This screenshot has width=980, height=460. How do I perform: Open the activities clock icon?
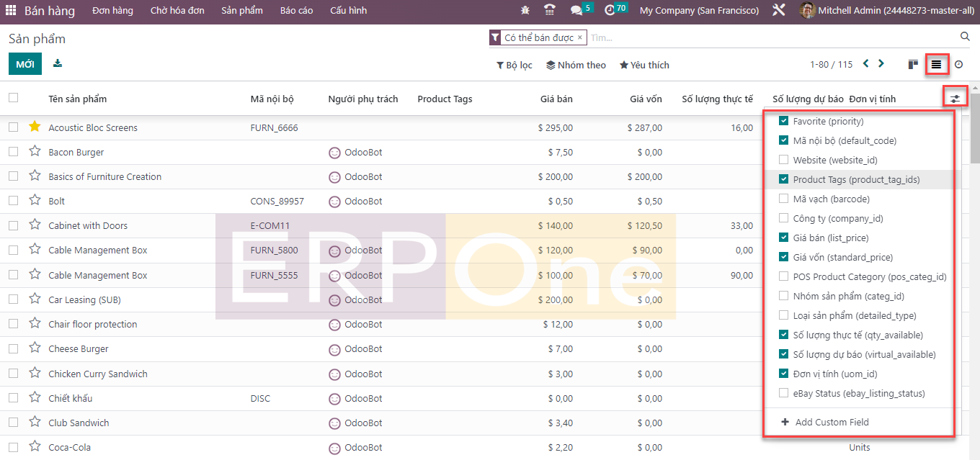[x=610, y=11]
